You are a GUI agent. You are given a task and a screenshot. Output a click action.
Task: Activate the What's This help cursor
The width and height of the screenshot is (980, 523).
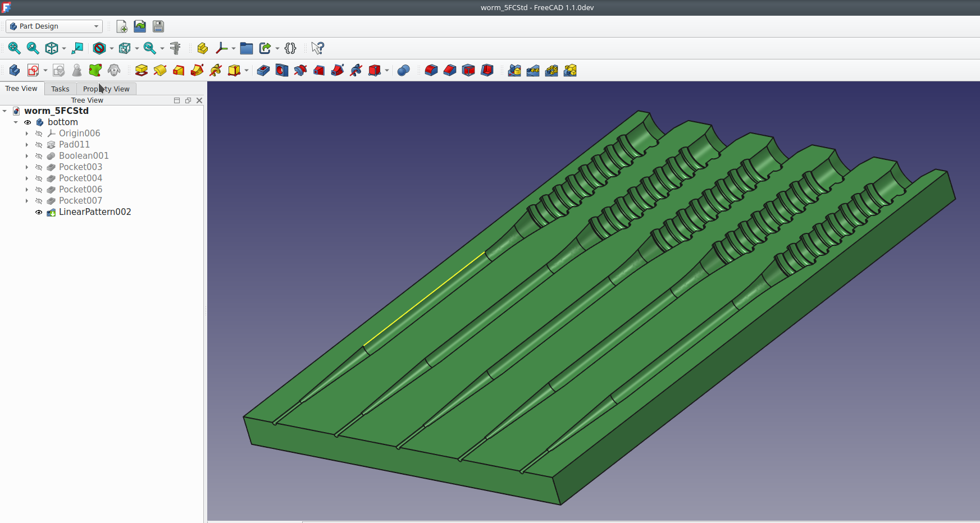click(317, 48)
